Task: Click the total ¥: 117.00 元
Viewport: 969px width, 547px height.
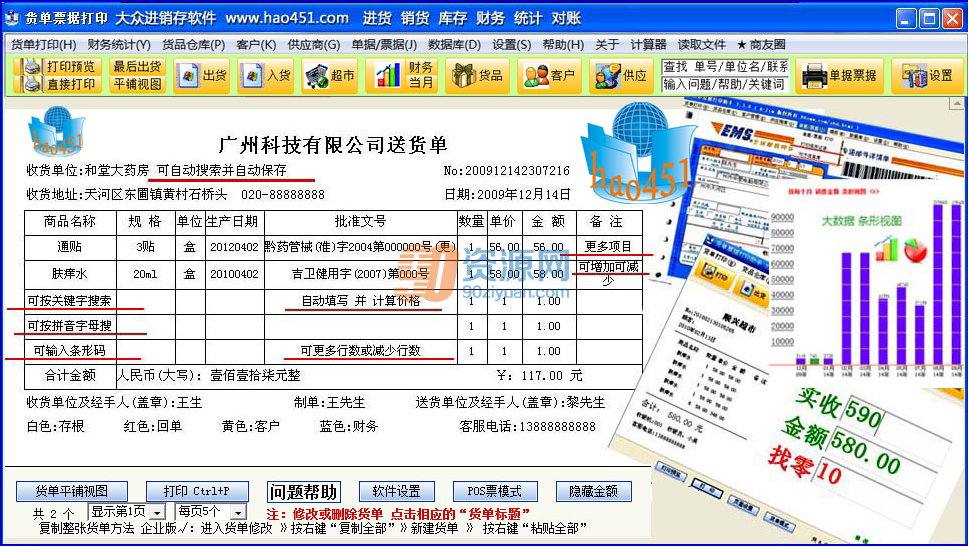Action: pos(540,375)
